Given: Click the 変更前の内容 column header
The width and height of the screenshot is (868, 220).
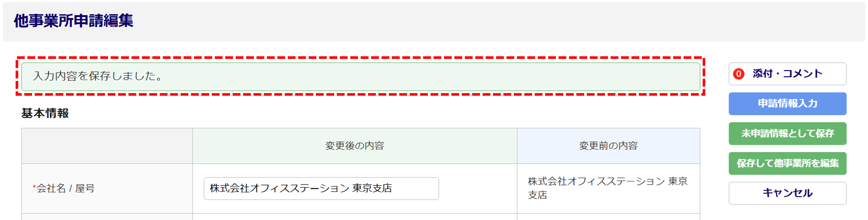Looking at the screenshot, I should [608, 146].
